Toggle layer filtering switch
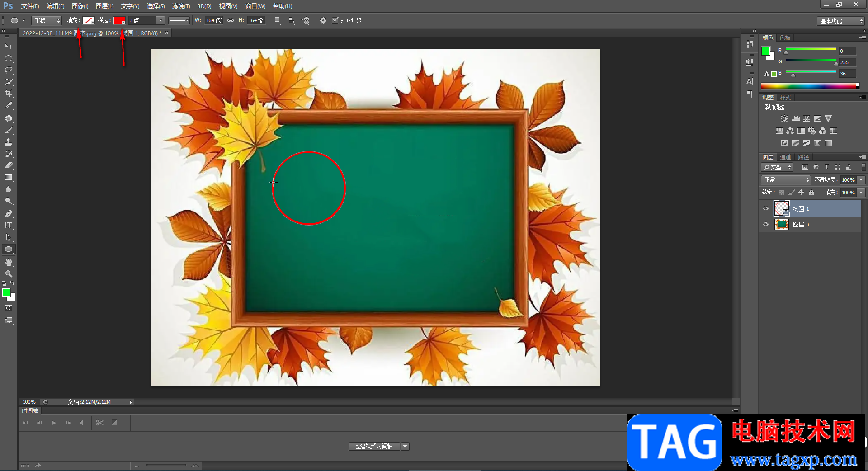The height and width of the screenshot is (471, 868). pos(863,167)
